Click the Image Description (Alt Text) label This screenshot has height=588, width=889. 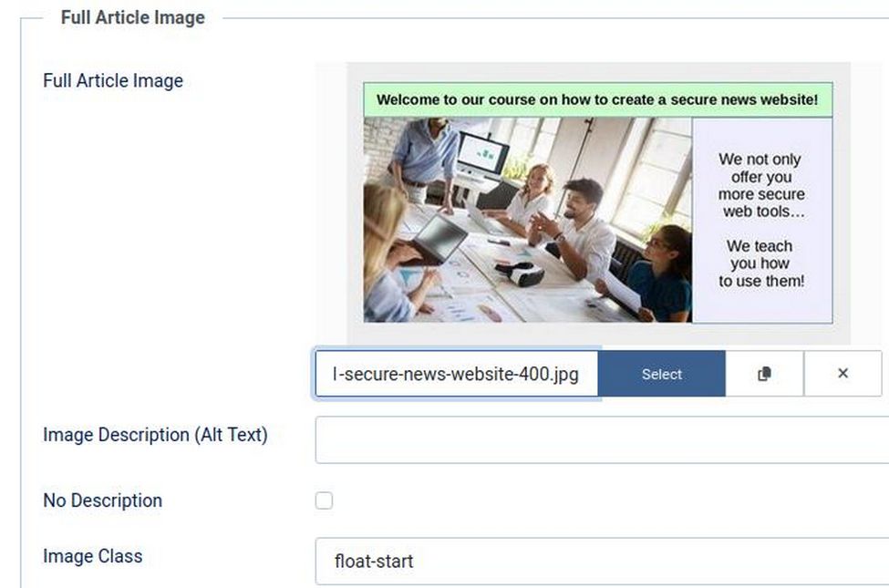(x=155, y=435)
